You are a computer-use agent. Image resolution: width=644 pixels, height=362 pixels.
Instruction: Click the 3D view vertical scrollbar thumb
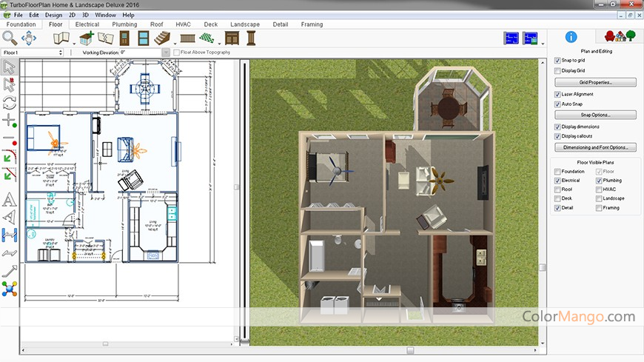click(x=543, y=267)
